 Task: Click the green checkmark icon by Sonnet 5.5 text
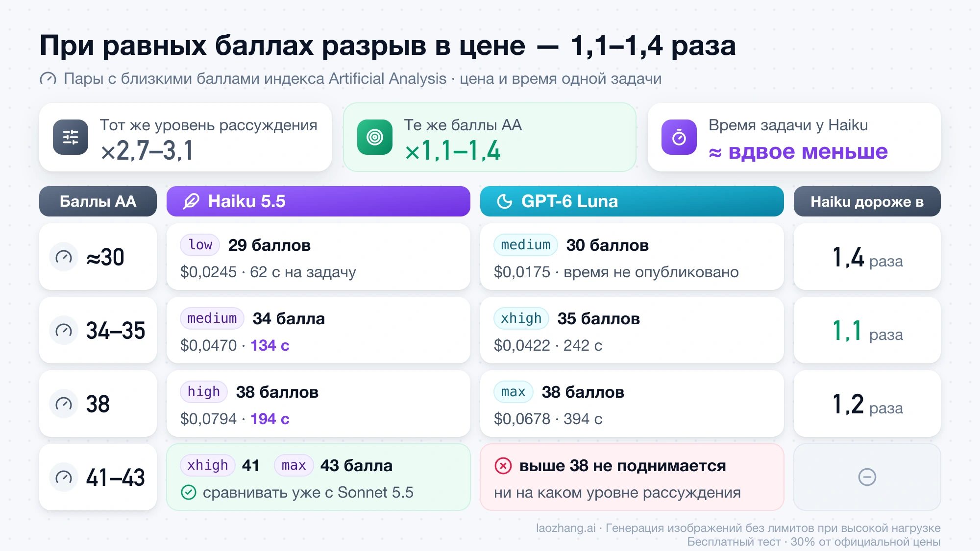(x=189, y=492)
